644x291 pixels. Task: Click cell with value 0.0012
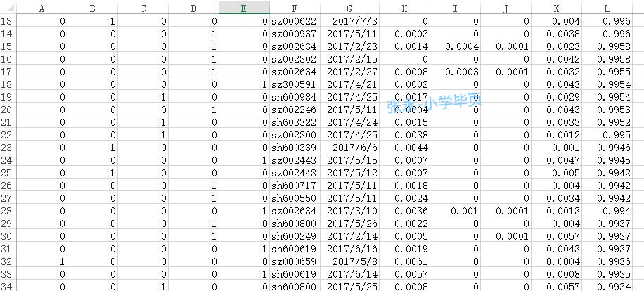[556, 135]
